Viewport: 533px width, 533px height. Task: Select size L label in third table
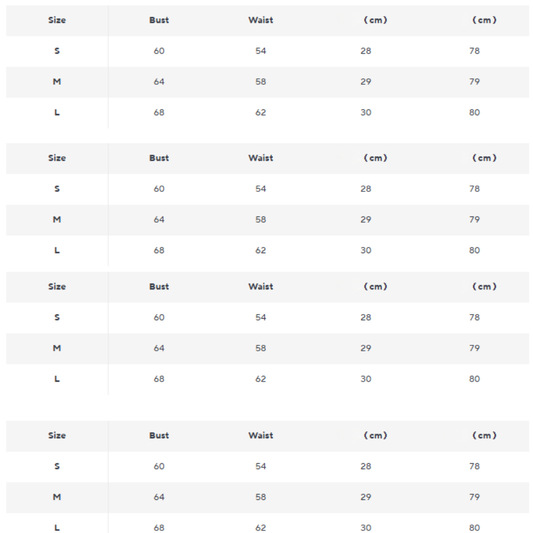(57, 379)
